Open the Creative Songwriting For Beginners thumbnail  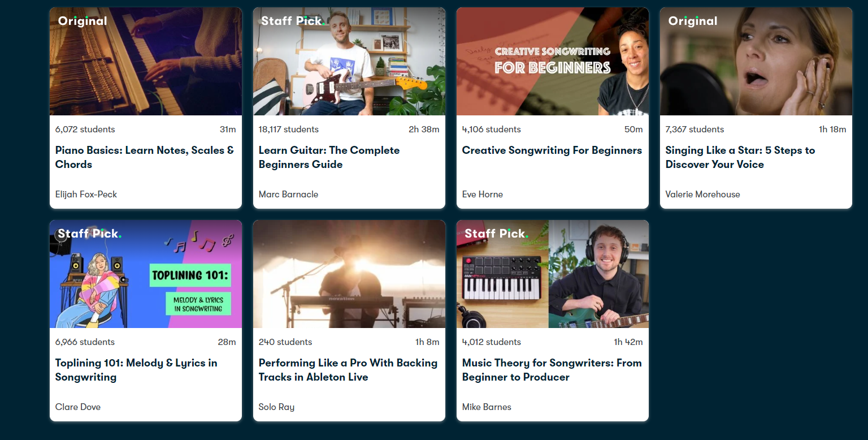[553, 61]
